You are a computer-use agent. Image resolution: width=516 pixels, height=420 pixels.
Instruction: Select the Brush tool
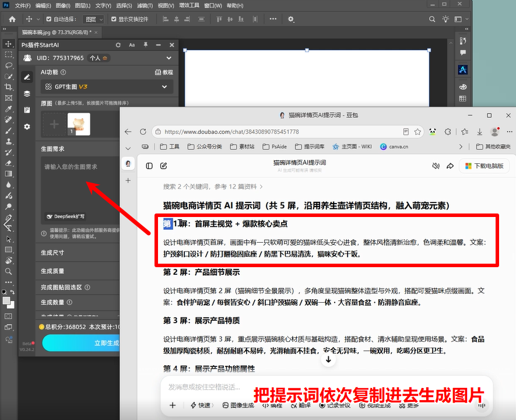[x=9, y=131]
